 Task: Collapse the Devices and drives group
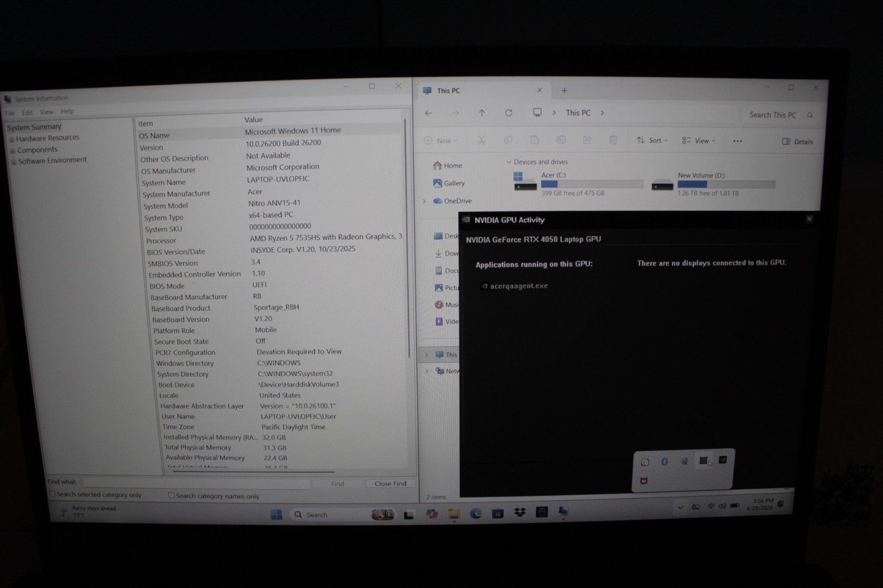pyautogui.click(x=508, y=162)
